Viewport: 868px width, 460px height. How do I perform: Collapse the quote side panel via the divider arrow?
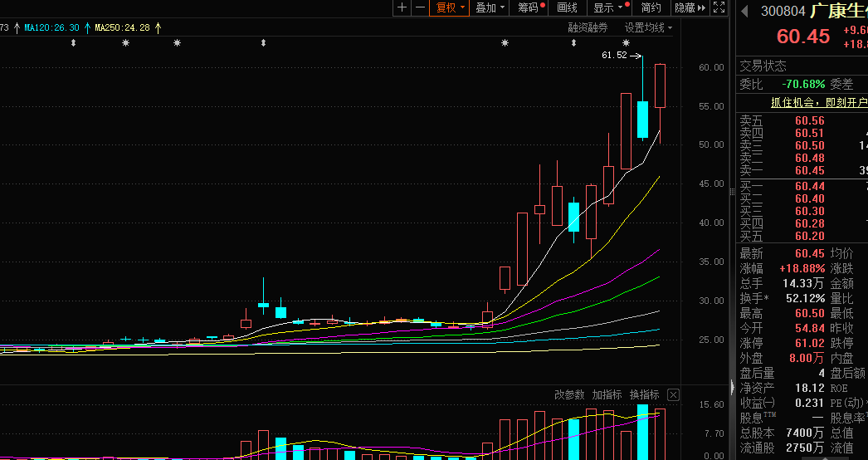click(733, 386)
